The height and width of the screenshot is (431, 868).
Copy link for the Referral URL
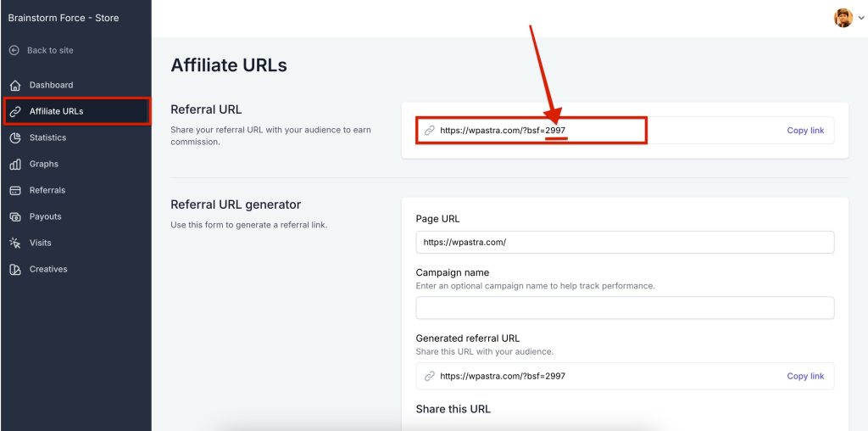(805, 131)
